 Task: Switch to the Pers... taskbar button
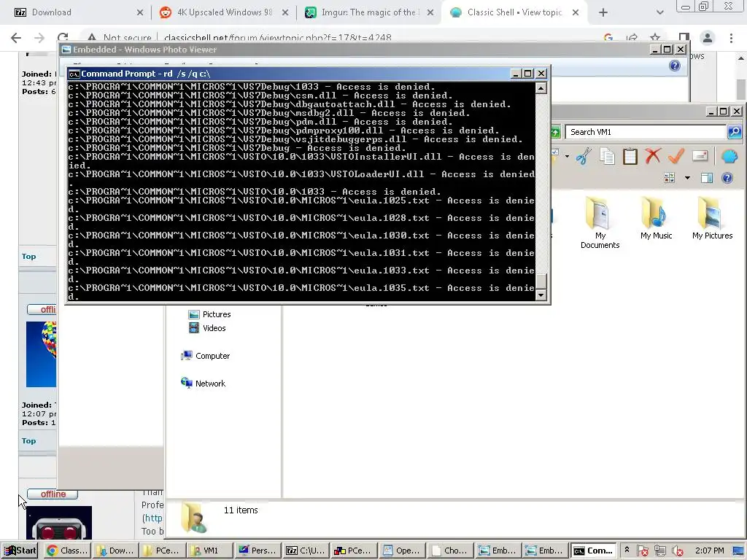click(258, 551)
